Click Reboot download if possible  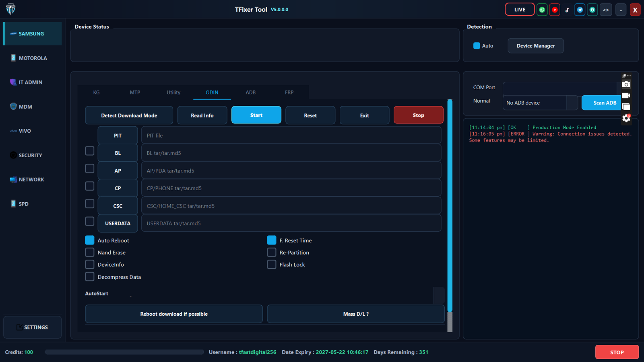click(174, 314)
